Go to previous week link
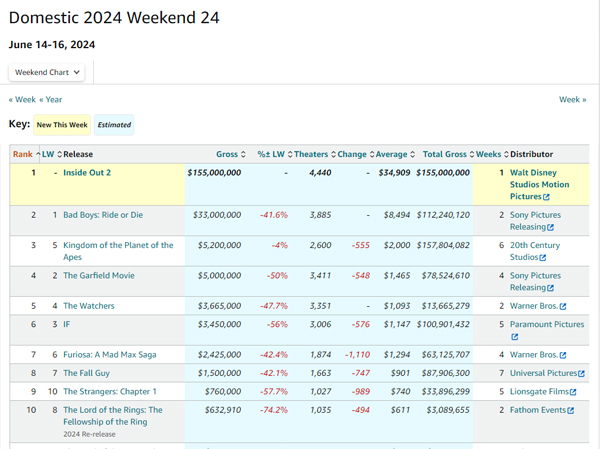The width and height of the screenshot is (600, 449). 22,100
